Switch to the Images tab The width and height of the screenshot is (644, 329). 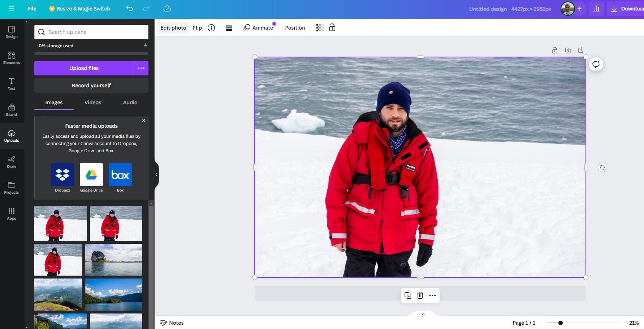click(x=54, y=102)
